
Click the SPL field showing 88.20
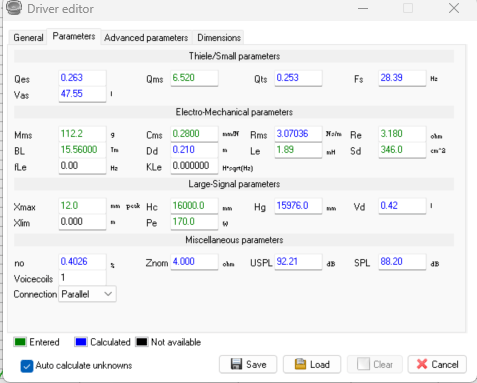402,262
